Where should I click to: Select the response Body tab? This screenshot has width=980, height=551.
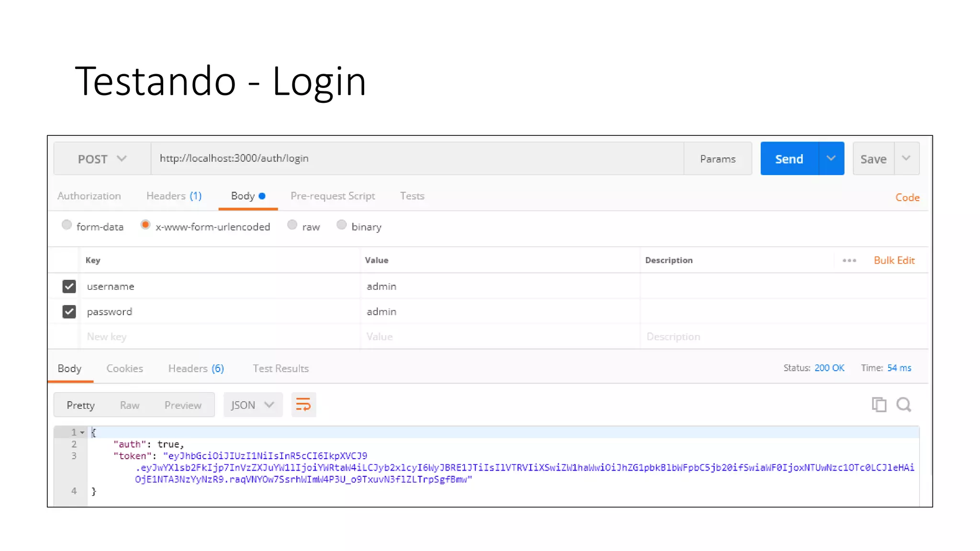tap(70, 369)
